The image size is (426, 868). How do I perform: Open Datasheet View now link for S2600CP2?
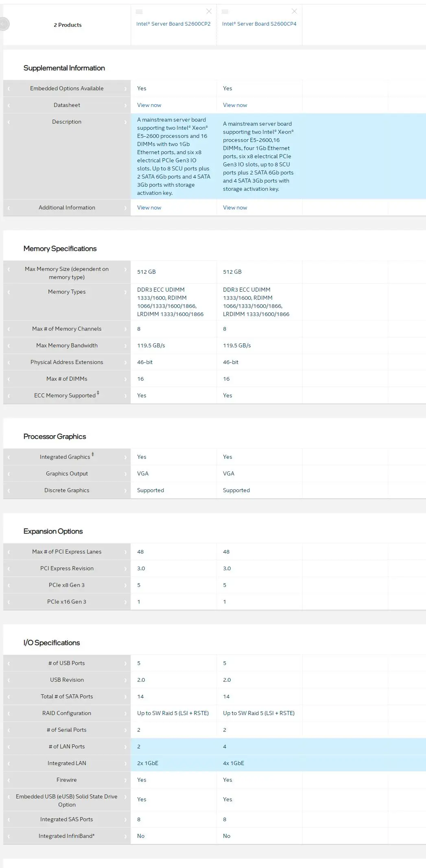point(149,105)
